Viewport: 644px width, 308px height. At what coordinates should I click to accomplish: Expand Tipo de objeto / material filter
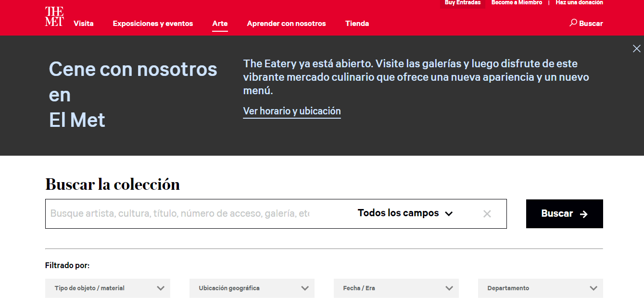[108, 288]
